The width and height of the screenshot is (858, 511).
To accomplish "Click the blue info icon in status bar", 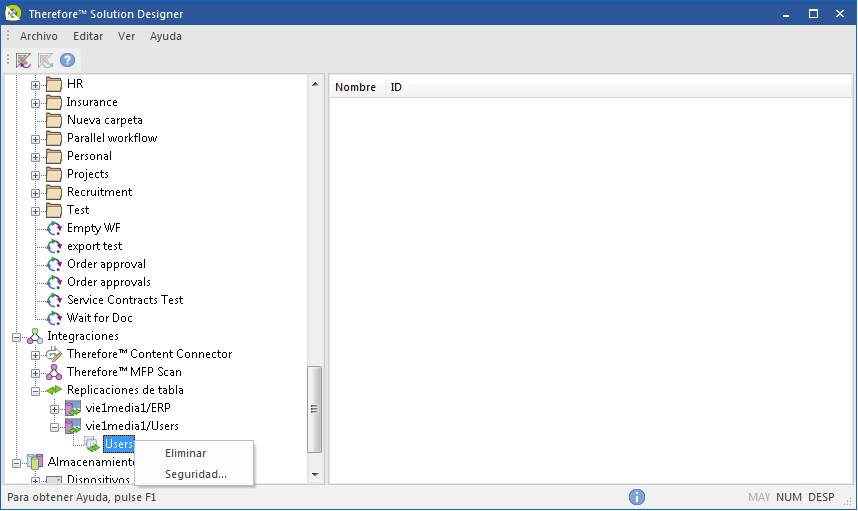I will point(636,497).
